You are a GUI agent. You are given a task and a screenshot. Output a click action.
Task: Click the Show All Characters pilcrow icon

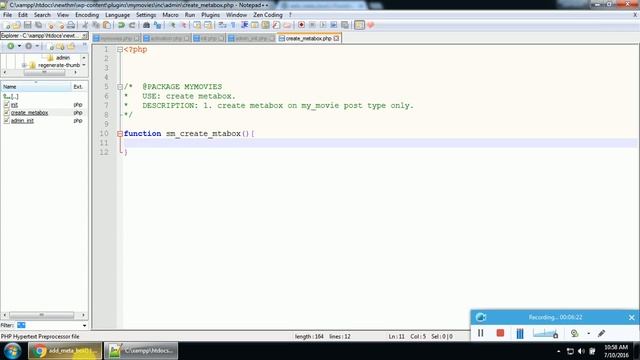point(233,25)
